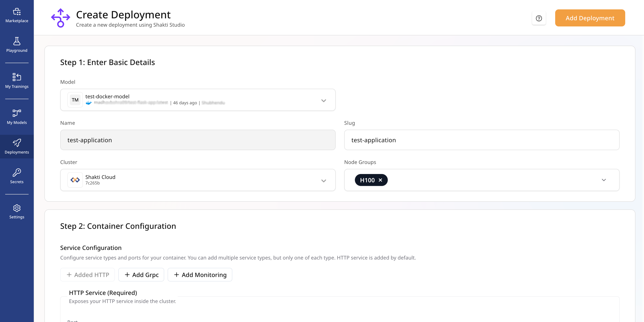Remove the H100 node group tag
This screenshot has width=644, height=322.
click(381, 180)
